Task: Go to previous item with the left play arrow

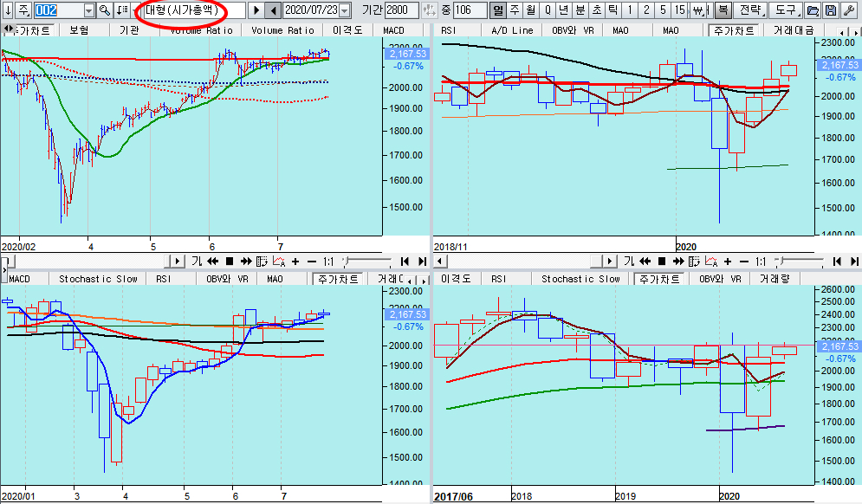Action: click(x=273, y=10)
